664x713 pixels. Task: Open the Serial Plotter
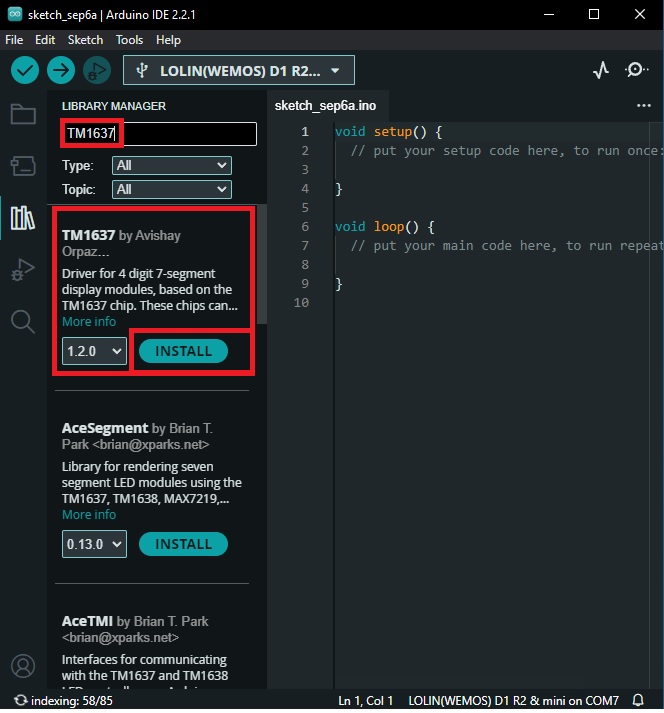tap(601, 70)
